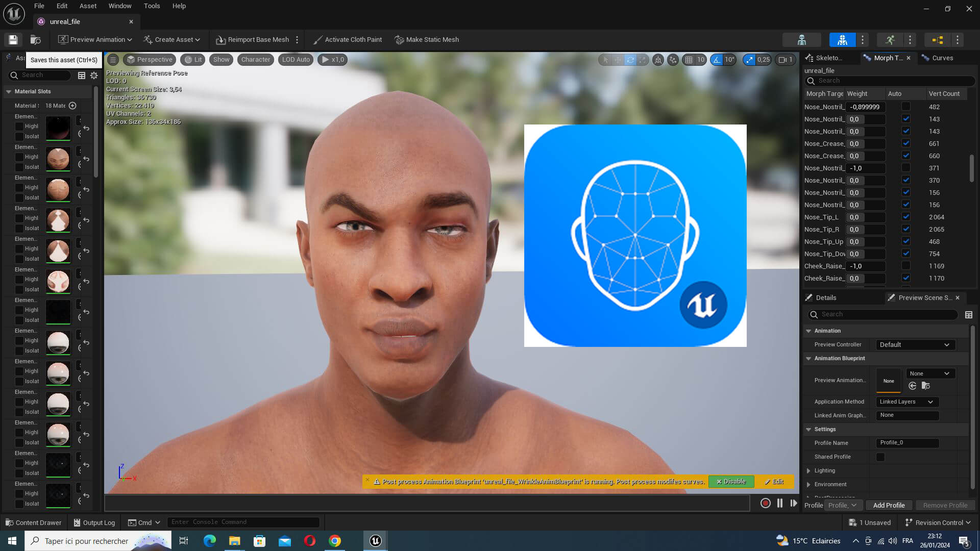980x551 pixels.
Task: Open Unreal Engine from Windows taskbar
Action: click(376, 541)
